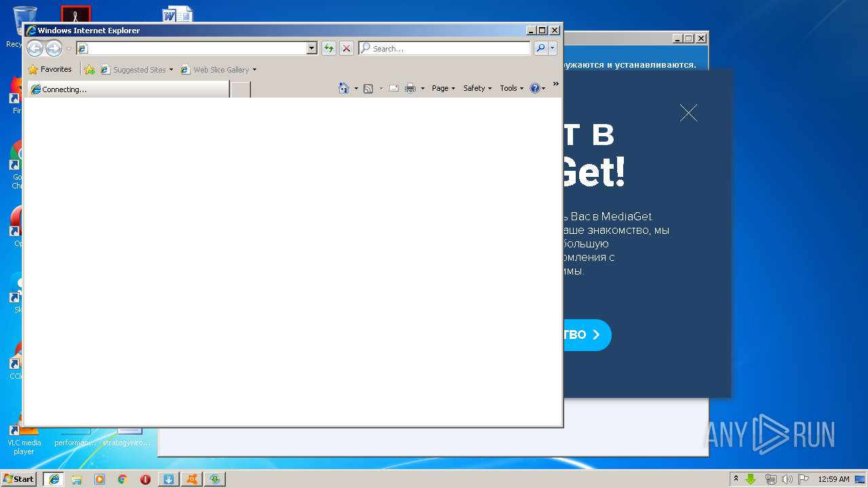Open the recent pages dropdown next to Forward

point(68,49)
